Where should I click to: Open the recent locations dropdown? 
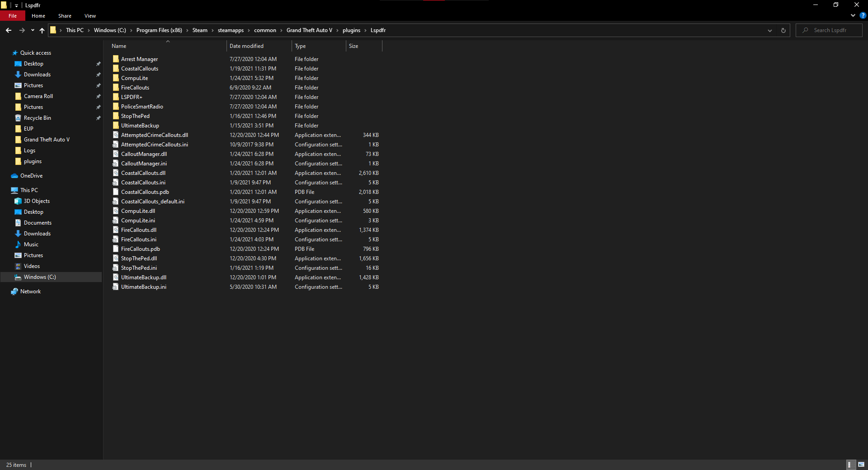33,30
